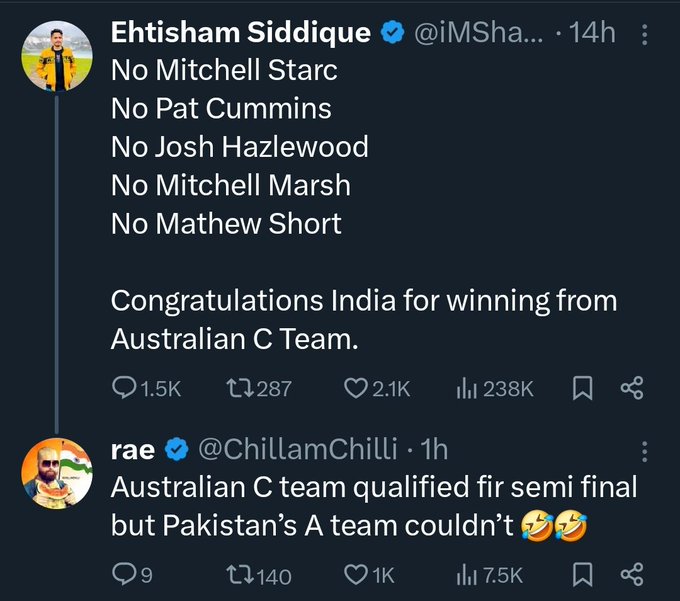
Task: Open the @ChillamChilli handle link
Action: coord(298,449)
